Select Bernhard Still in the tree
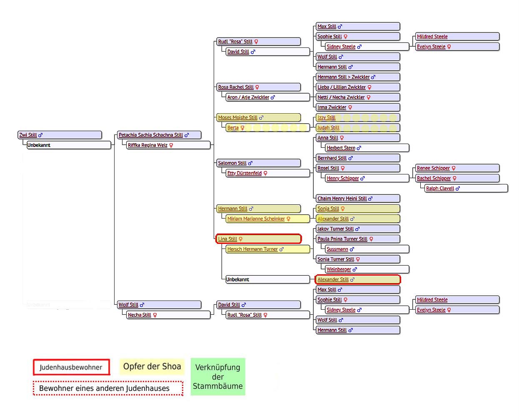519x420 pixels. [332, 158]
